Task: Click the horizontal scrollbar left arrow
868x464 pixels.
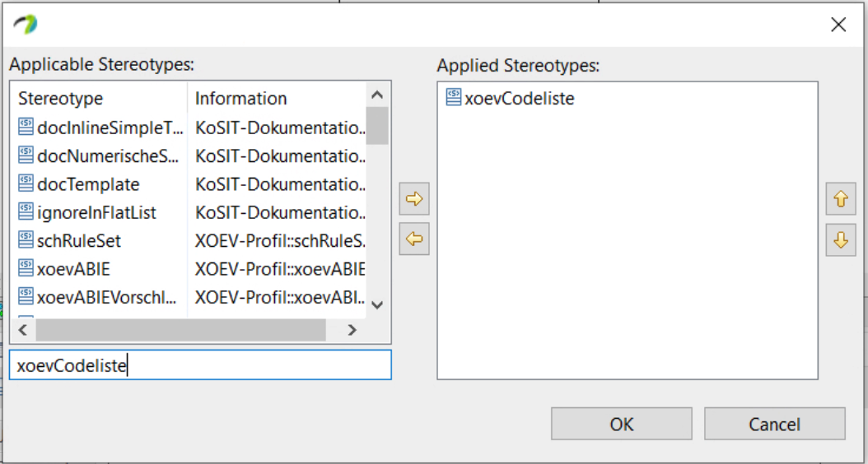Action: click(23, 330)
